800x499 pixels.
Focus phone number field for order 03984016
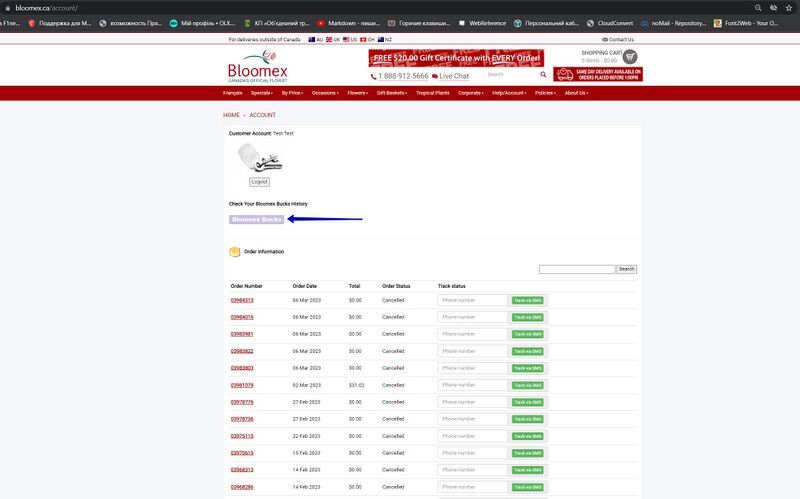pos(472,317)
